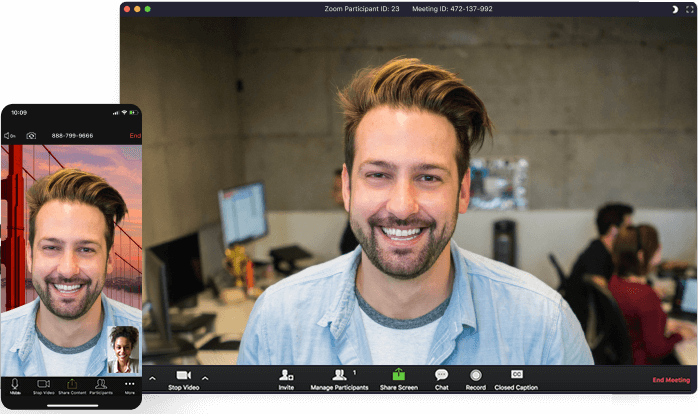The height and width of the screenshot is (414, 698).
Task: Open the Invite participants dialog
Action: coord(286,376)
